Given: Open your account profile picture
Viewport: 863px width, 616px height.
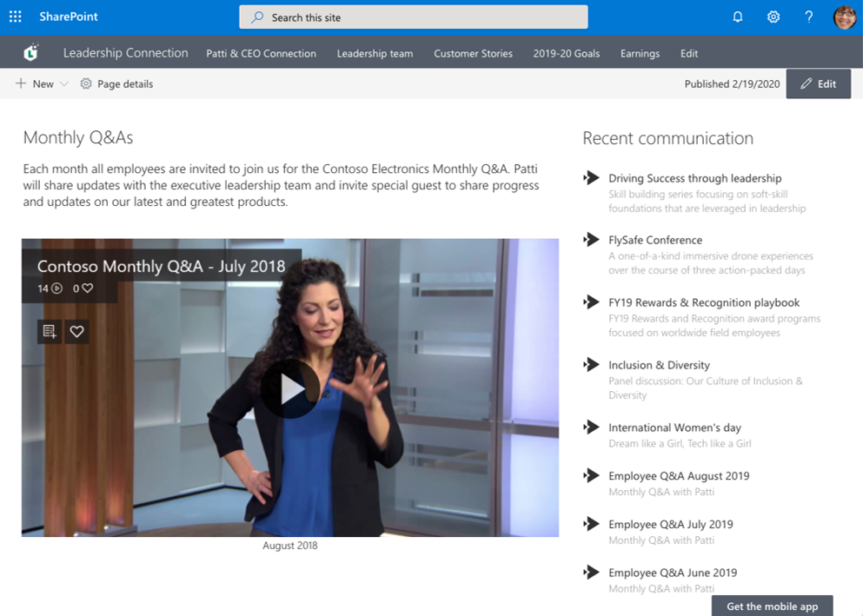Looking at the screenshot, I should [843, 16].
